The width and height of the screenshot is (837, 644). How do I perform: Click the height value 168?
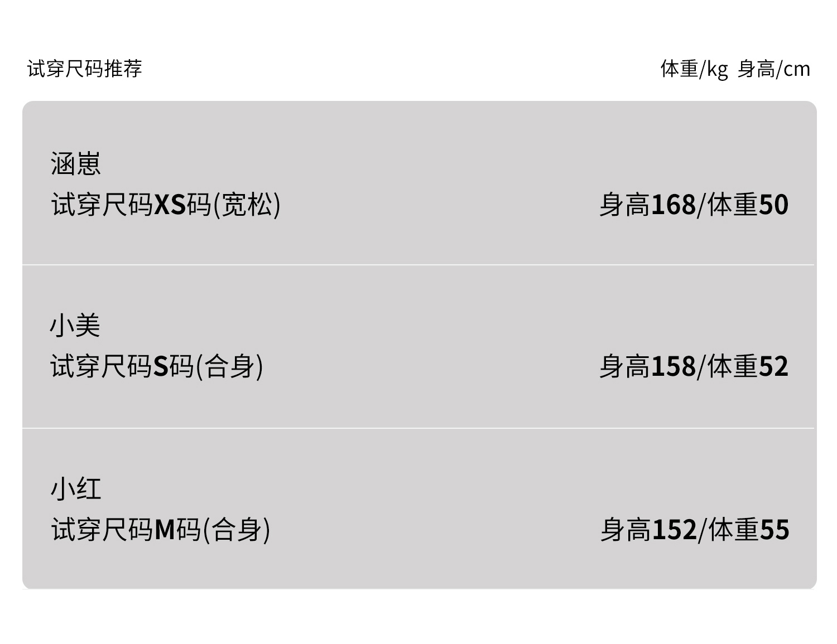674,205
